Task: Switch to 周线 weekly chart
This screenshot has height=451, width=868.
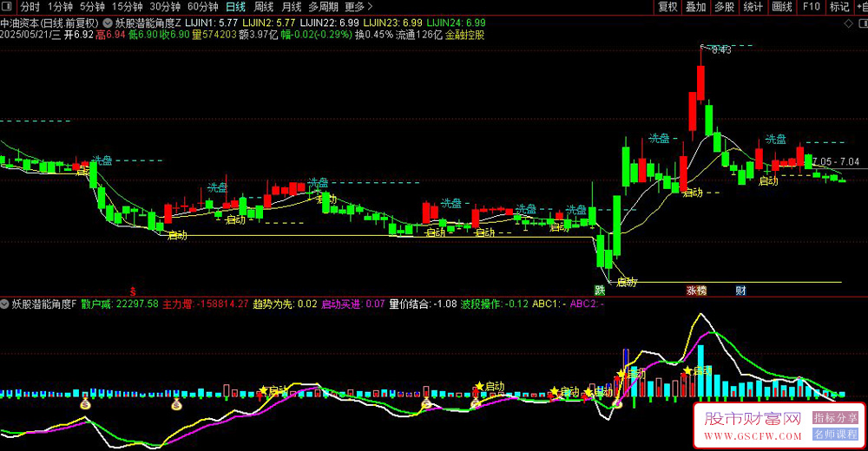Action: point(264,7)
